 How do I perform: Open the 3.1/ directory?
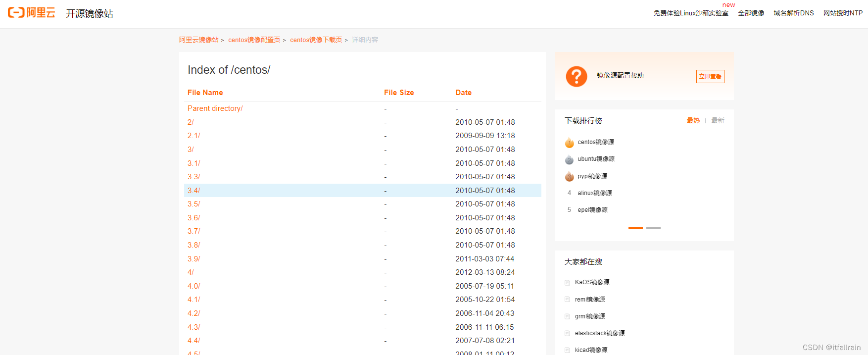tap(193, 163)
